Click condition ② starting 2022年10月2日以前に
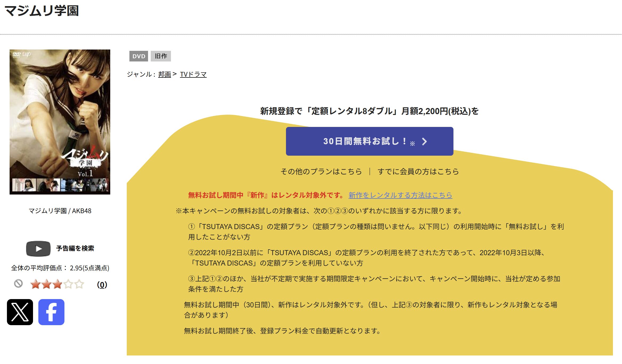Image resolution: width=622 pixels, height=364 pixels. pyautogui.click(x=367, y=258)
